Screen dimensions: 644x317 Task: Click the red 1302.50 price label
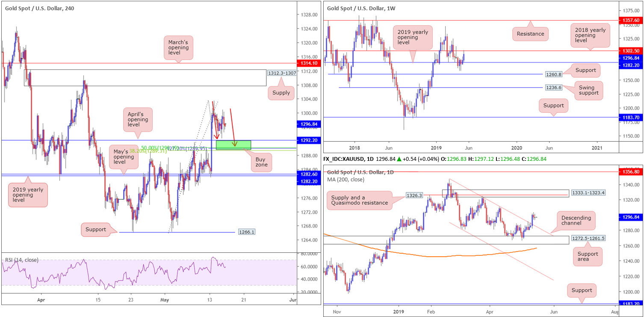[631, 51]
